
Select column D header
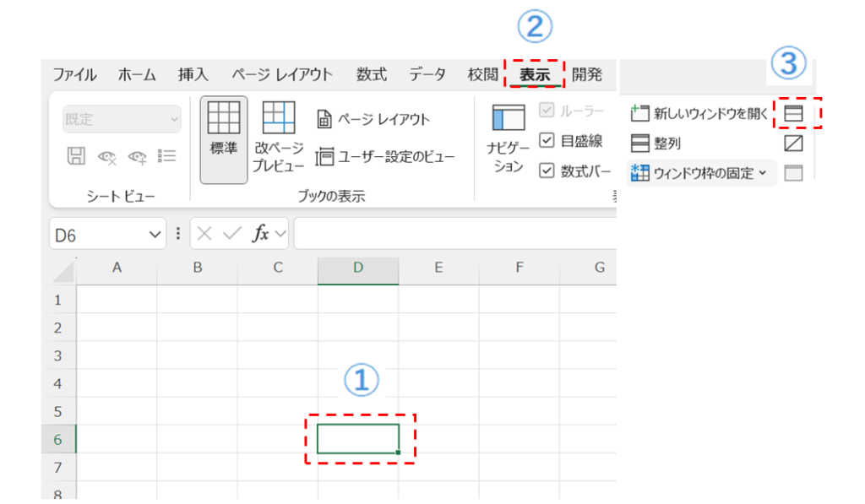pos(358,268)
